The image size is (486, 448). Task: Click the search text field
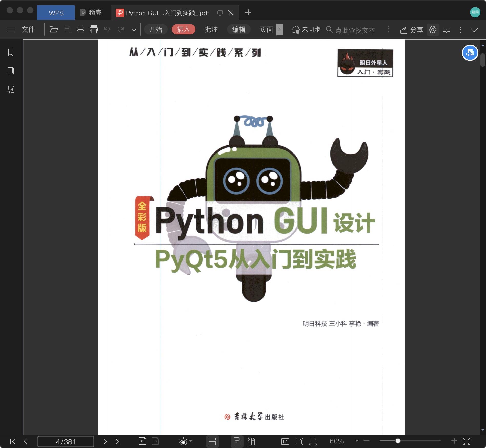click(355, 30)
